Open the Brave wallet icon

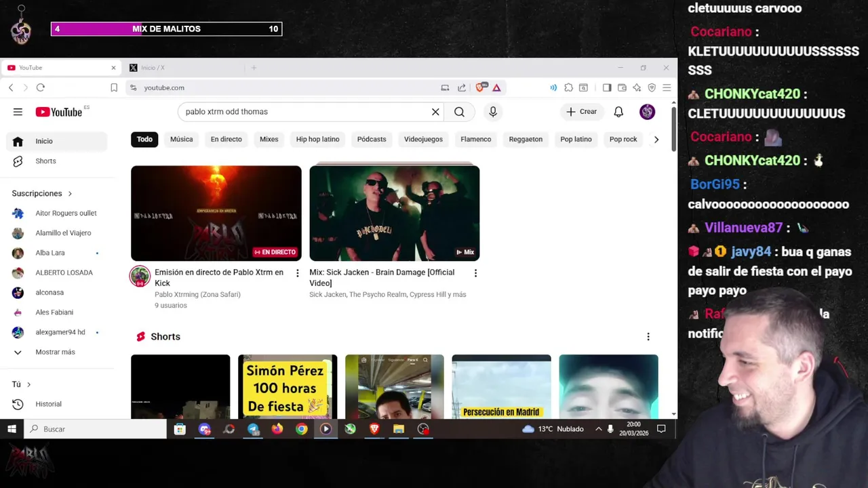(x=622, y=87)
